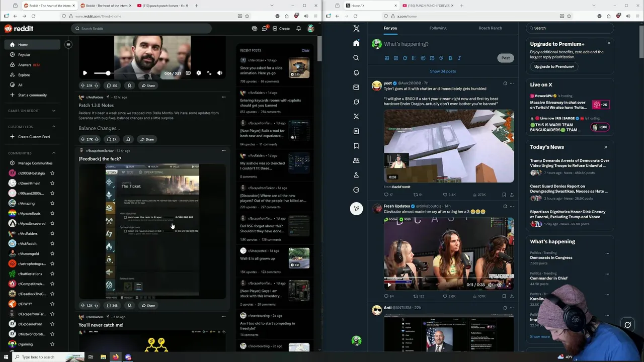Open Task View on taskbar
The width and height of the screenshot is (644, 362).
click(x=91, y=357)
